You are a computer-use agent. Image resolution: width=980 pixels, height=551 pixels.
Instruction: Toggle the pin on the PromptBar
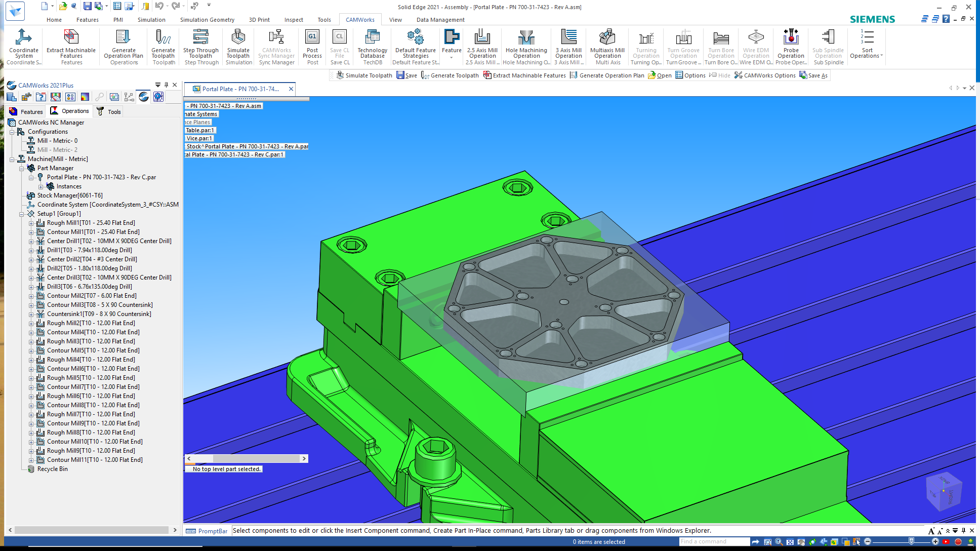pos(963,531)
